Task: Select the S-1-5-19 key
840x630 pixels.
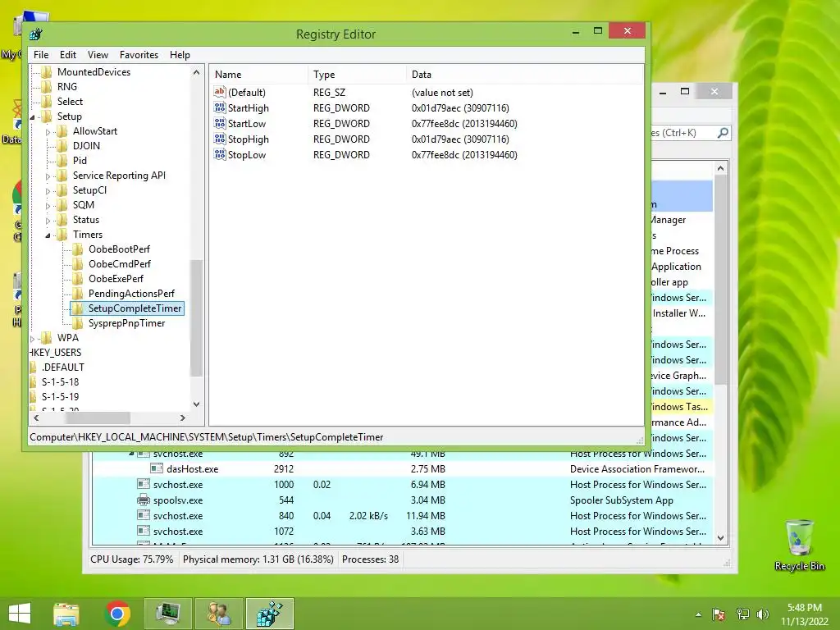Action: (x=60, y=397)
